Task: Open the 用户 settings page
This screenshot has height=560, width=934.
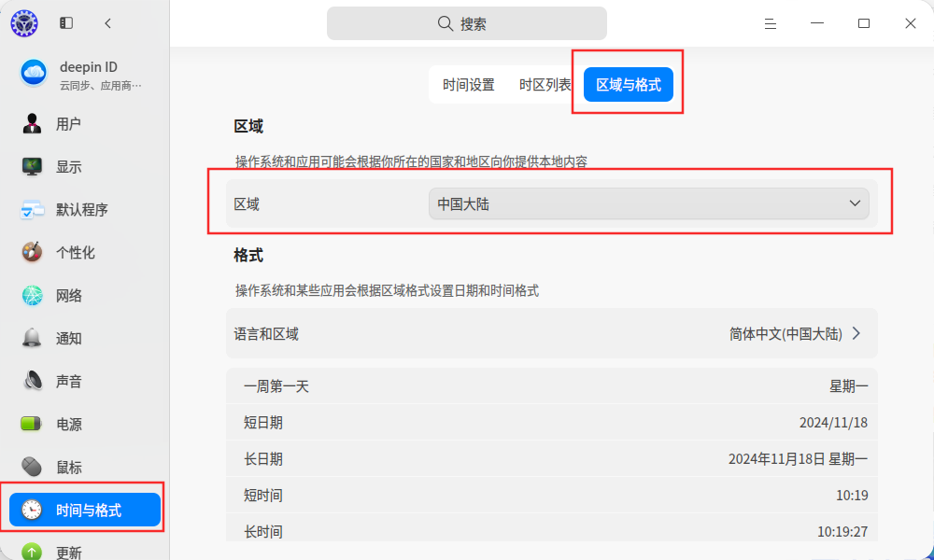Action: click(85, 124)
